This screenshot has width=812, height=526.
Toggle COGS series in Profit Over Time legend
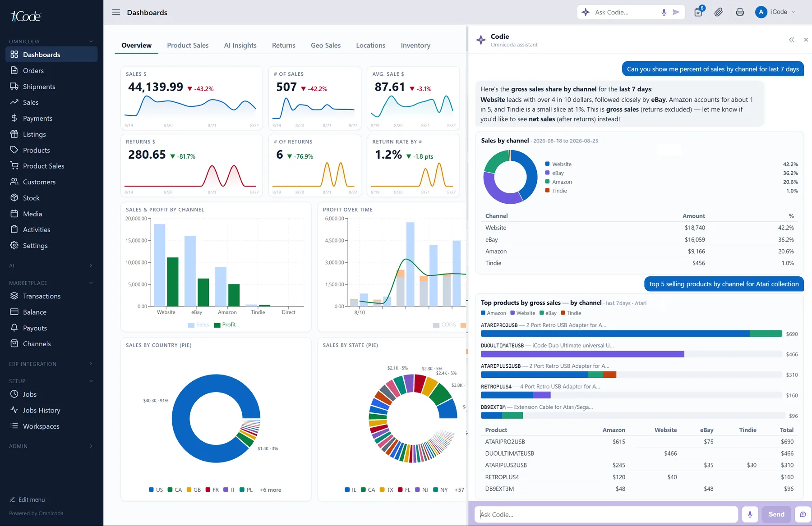tap(444, 325)
